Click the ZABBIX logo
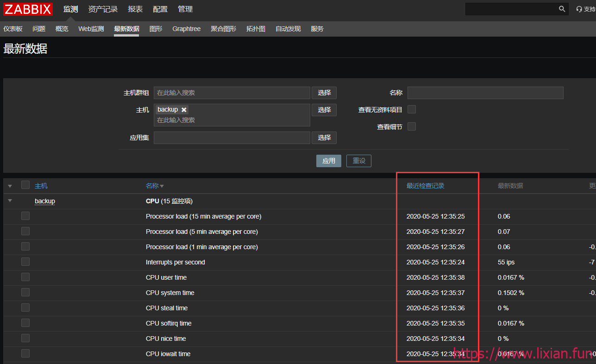Screen dimensions: 596x364 [28, 9]
